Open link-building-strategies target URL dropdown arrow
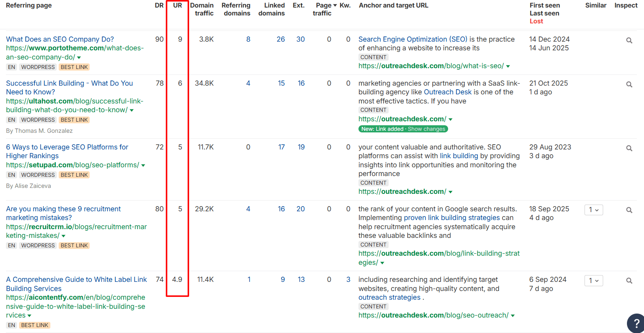The width and height of the screenshot is (644, 333). pyautogui.click(x=382, y=263)
